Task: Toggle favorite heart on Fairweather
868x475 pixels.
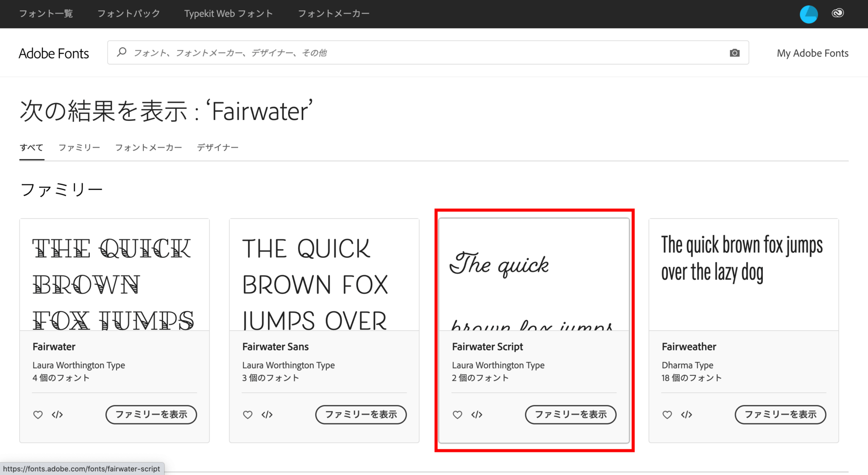Action: pos(667,415)
